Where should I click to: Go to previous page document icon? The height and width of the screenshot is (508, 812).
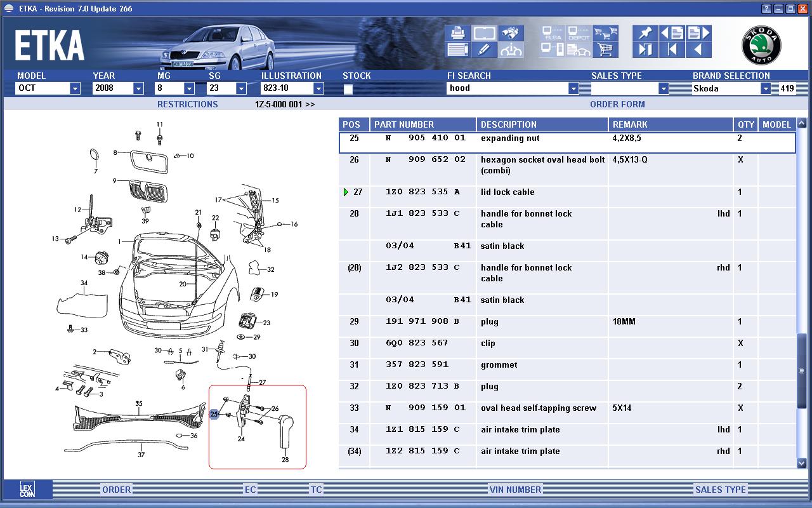coord(672,33)
